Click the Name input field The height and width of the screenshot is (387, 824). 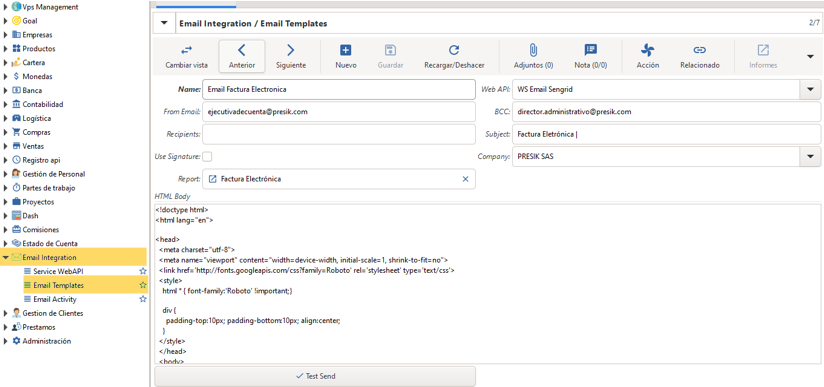[x=339, y=89]
